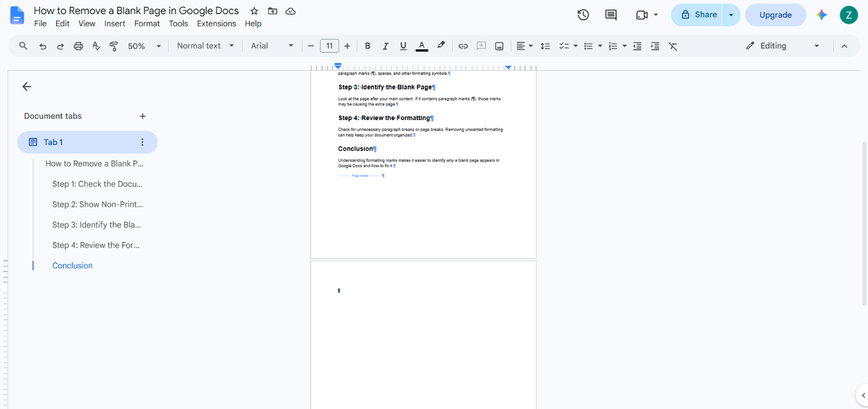This screenshot has width=868, height=409.
Task: Run spelling and grammar check
Action: 96,46
